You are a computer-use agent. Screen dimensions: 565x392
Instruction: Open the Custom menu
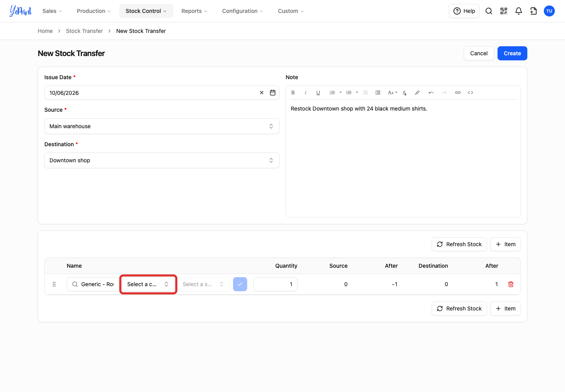(291, 11)
